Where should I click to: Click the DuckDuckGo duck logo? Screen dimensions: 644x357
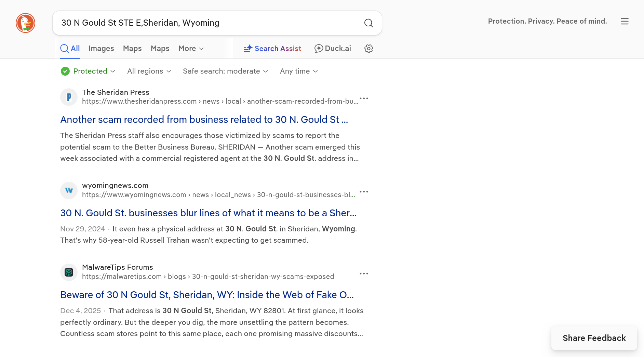click(x=25, y=23)
